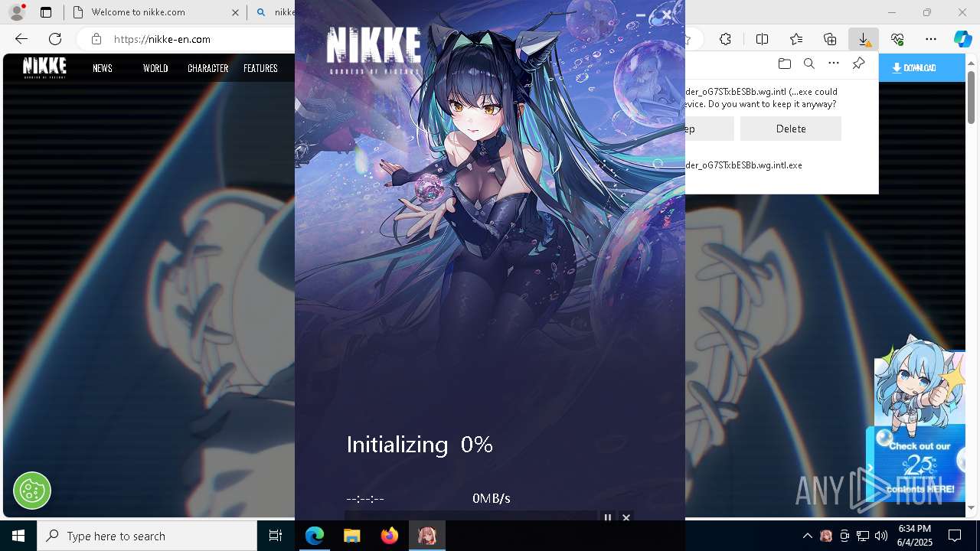
Task: Open the NEWS menu on nikke site
Action: [103, 68]
